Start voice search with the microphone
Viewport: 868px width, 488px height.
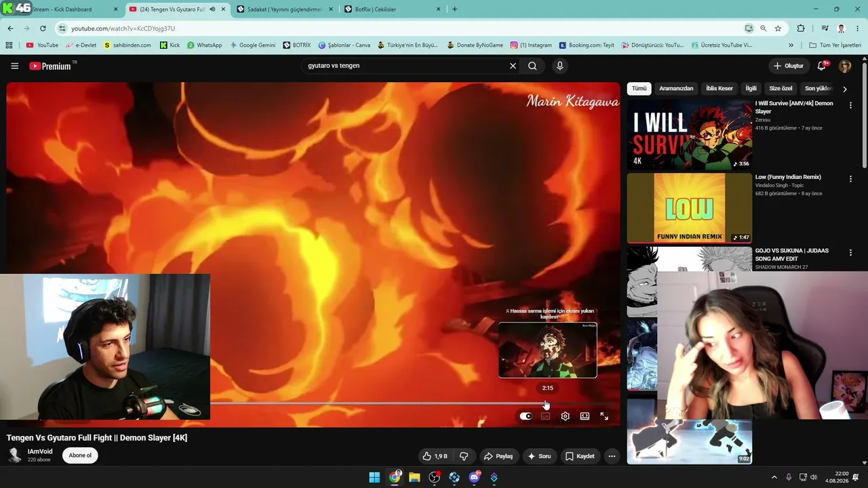click(x=559, y=66)
